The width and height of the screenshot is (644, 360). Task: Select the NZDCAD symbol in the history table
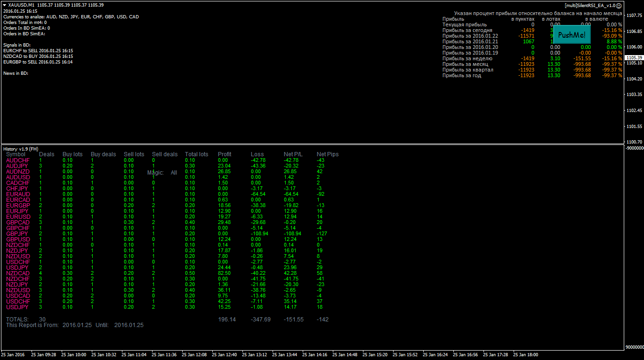pyautogui.click(x=18, y=273)
